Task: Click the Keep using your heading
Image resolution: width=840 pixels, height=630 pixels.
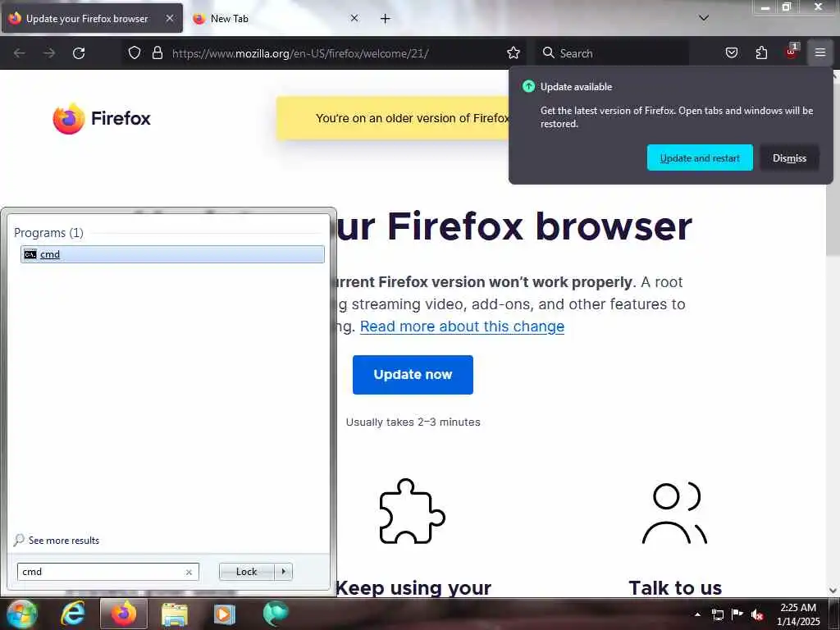Action: pyautogui.click(x=413, y=587)
